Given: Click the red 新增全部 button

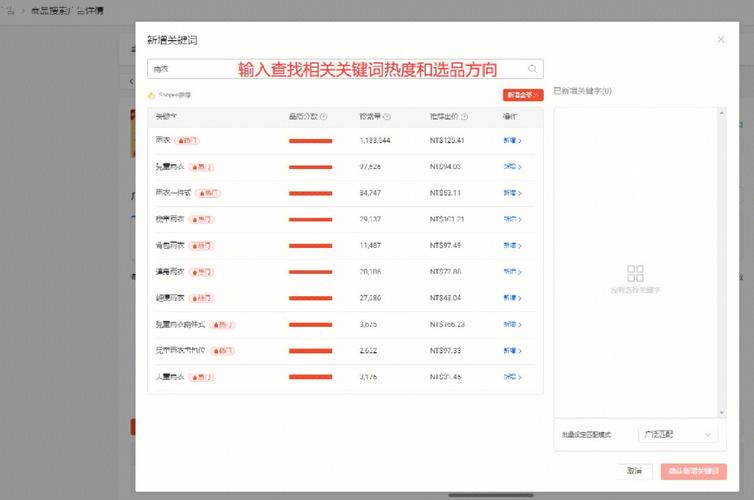Looking at the screenshot, I should point(523,95).
